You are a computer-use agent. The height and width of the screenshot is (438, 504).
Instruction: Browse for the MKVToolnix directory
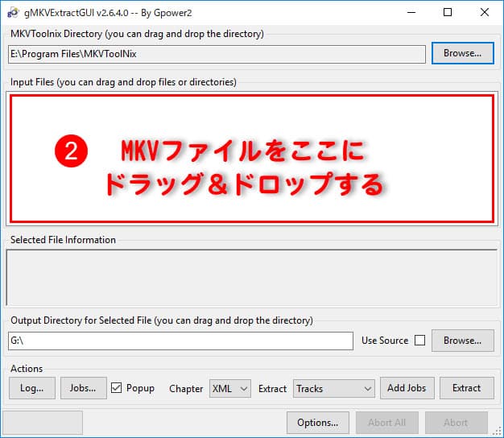click(462, 54)
